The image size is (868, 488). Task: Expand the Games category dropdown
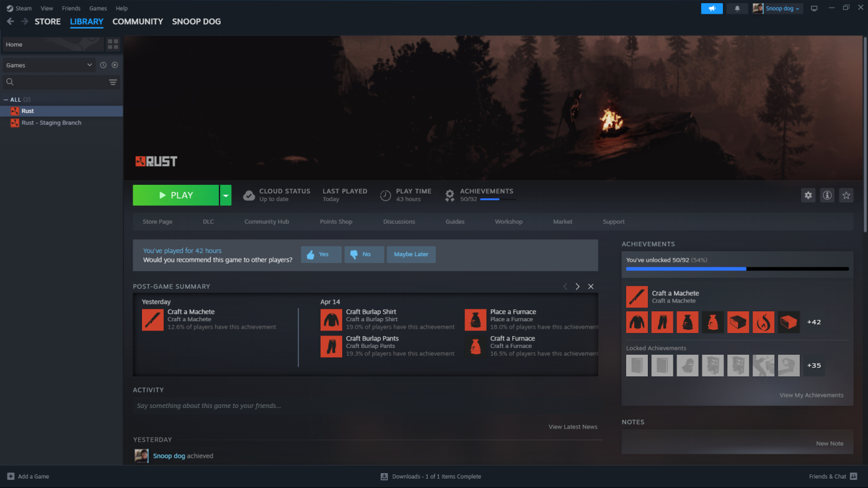pos(48,65)
